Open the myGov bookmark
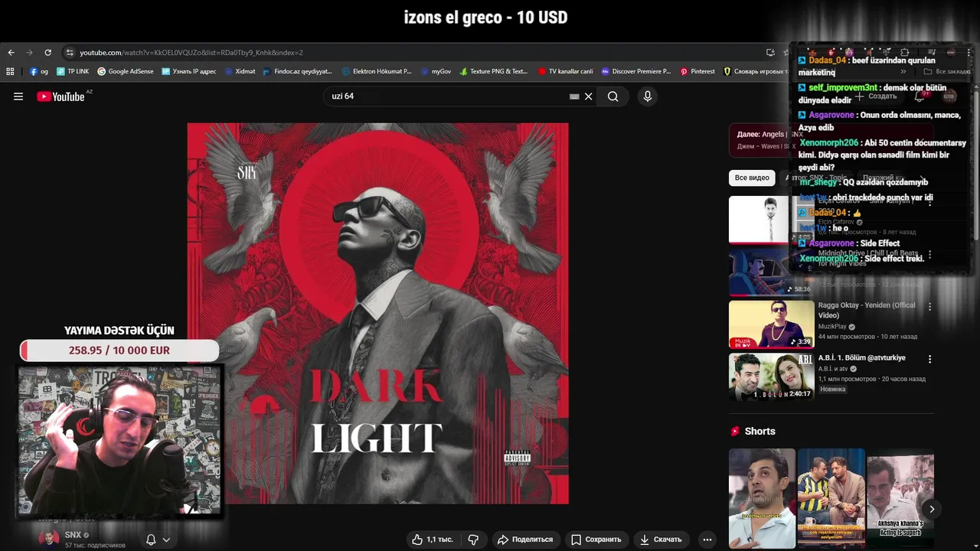The height and width of the screenshot is (551, 980). click(x=436, y=71)
